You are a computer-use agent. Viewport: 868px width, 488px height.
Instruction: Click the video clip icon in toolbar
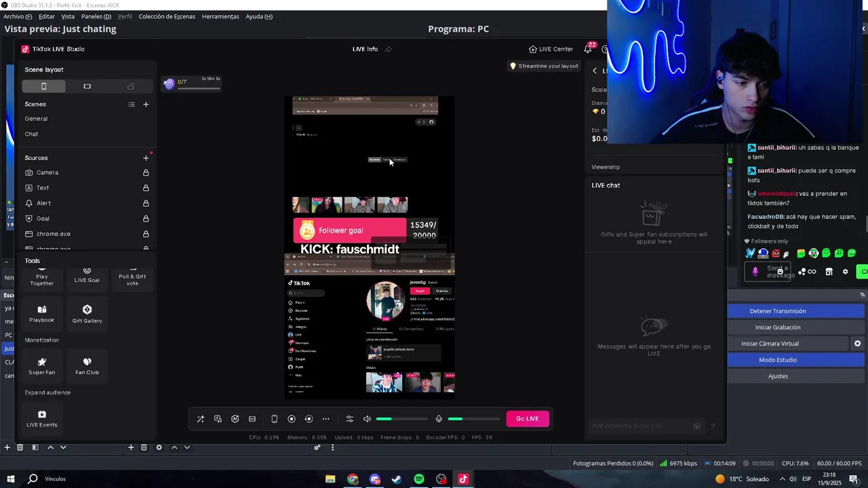pyautogui.click(x=252, y=419)
